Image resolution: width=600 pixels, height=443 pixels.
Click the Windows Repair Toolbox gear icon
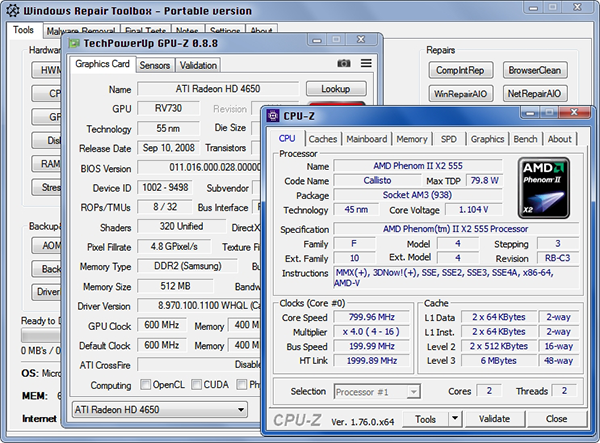(13, 11)
